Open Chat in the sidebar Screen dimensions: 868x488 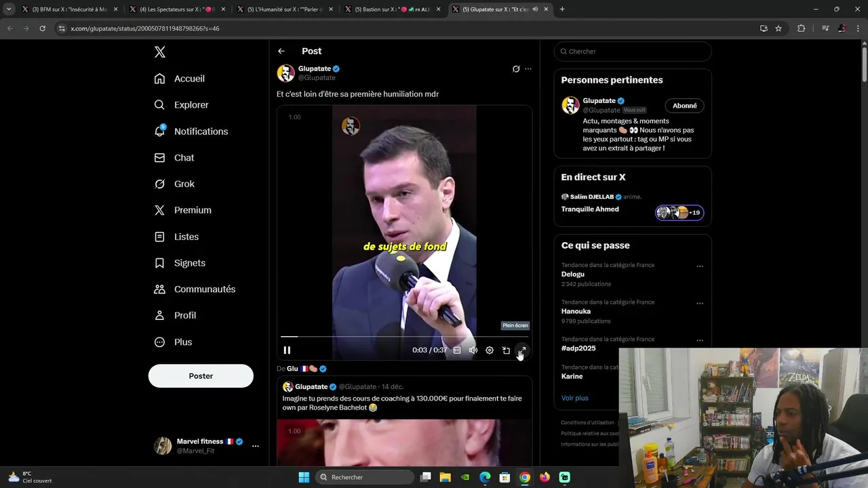[x=175, y=157]
